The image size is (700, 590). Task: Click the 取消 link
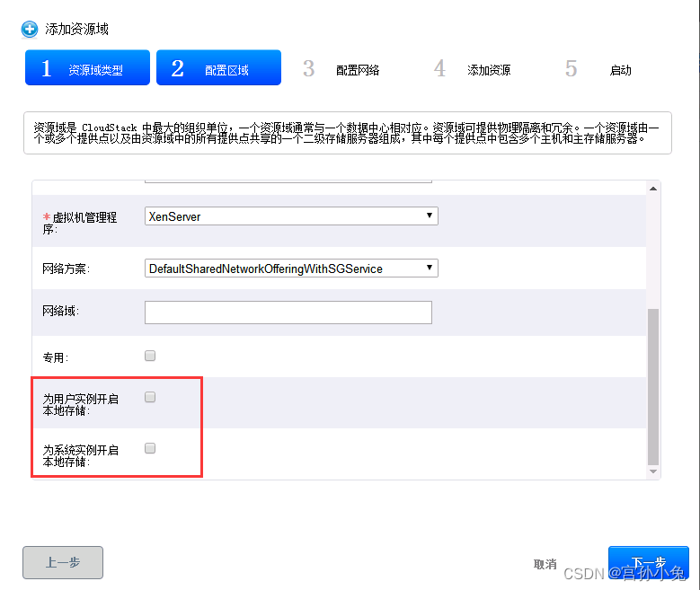[x=545, y=564]
